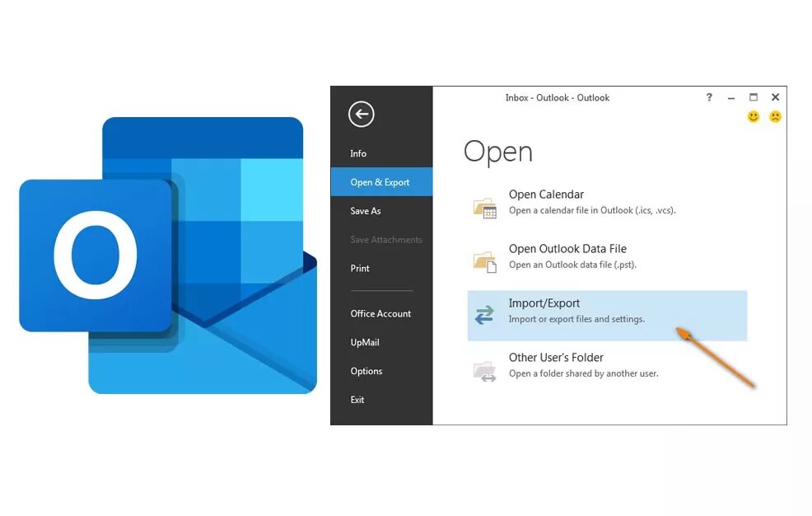Choose Save As in the sidebar
The image size is (812, 516).
365,211
